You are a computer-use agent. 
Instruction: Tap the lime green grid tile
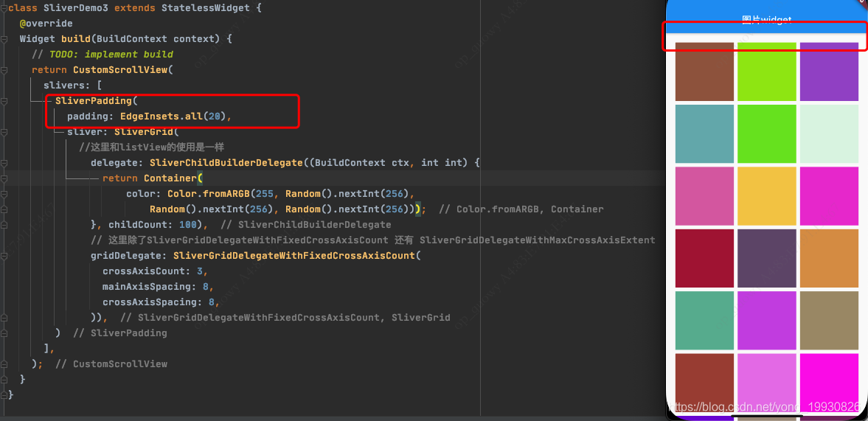click(767, 72)
